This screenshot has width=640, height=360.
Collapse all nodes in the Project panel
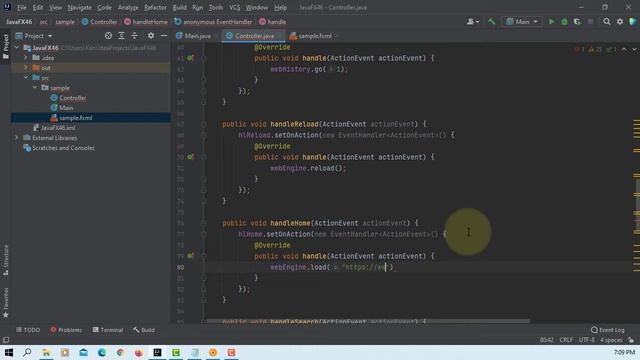click(134, 36)
